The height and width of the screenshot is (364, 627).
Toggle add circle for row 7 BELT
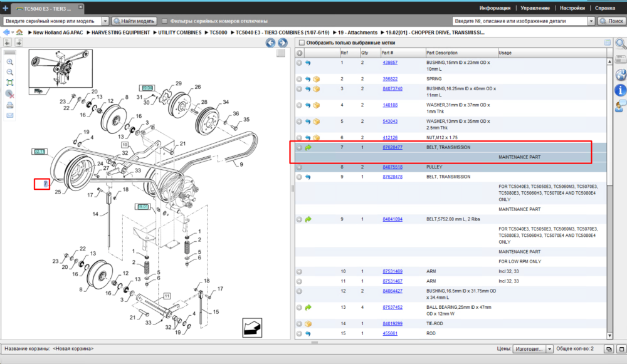click(x=299, y=147)
